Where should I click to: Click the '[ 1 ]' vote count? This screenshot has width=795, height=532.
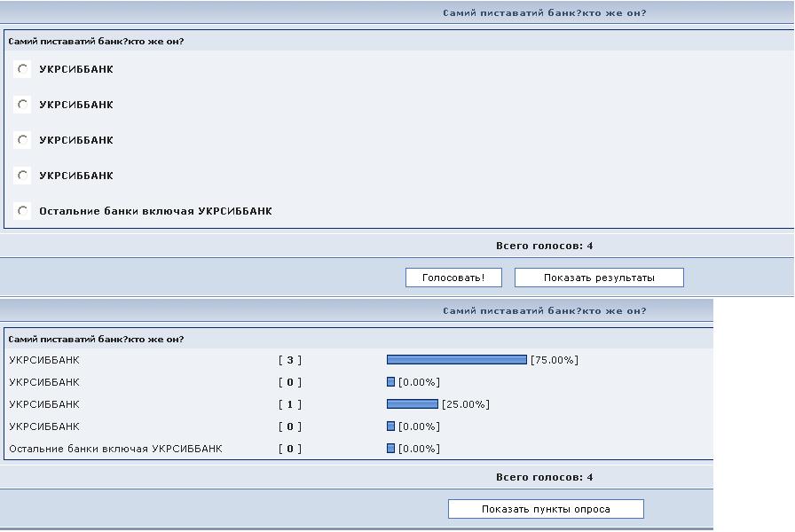290,404
